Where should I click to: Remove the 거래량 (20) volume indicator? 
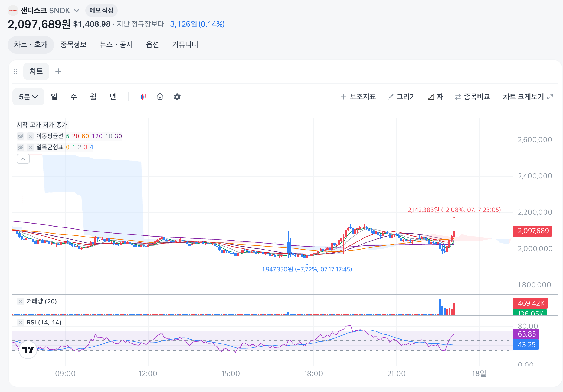21,301
